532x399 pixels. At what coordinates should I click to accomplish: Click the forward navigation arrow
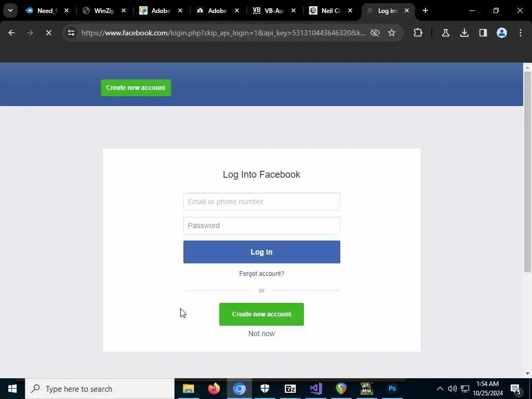30,33
